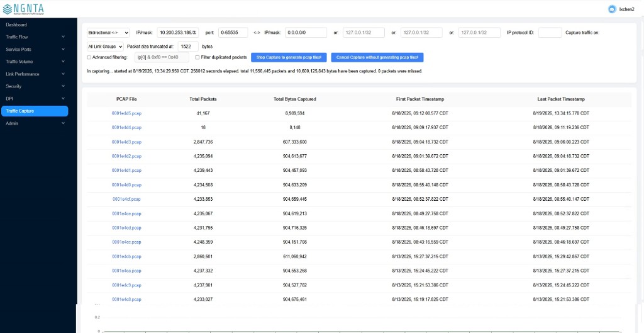Viewport: 644px width, 333px height.
Task: Click the username lxchen2 text
Action: tap(626, 9)
